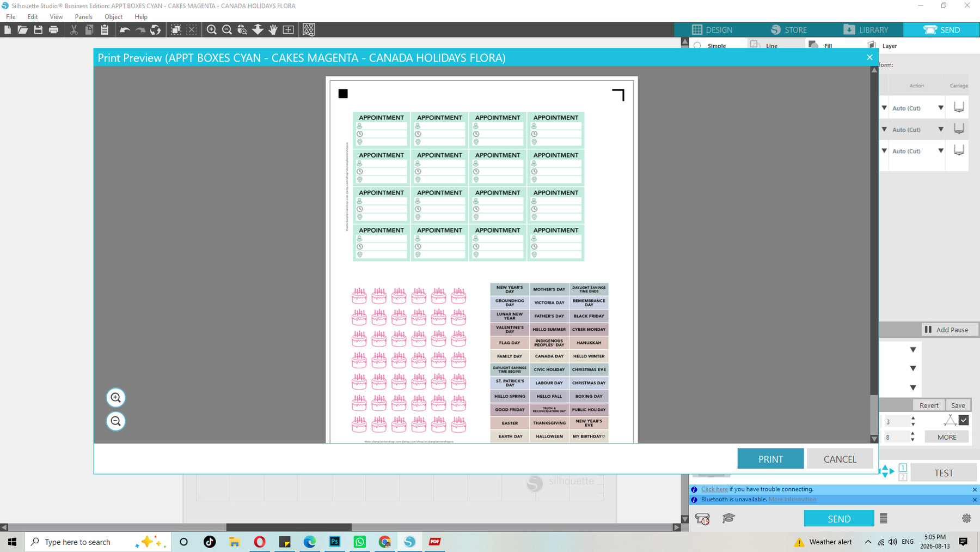Viewport: 980px width, 552px height.
Task: Open a file with the folder icon
Action: click(22, 30)
